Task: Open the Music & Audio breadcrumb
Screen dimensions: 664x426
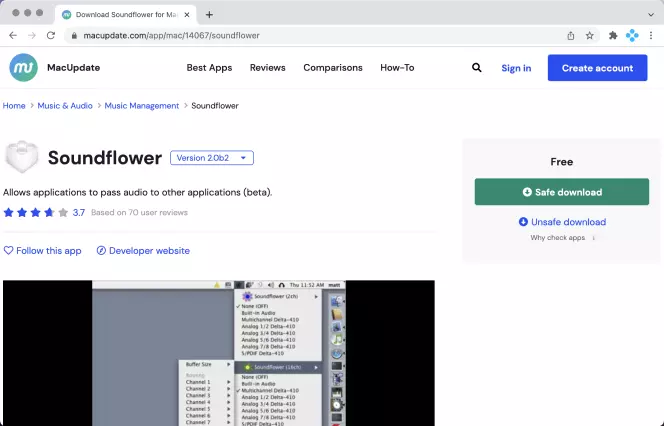Action: pos(65,106)
